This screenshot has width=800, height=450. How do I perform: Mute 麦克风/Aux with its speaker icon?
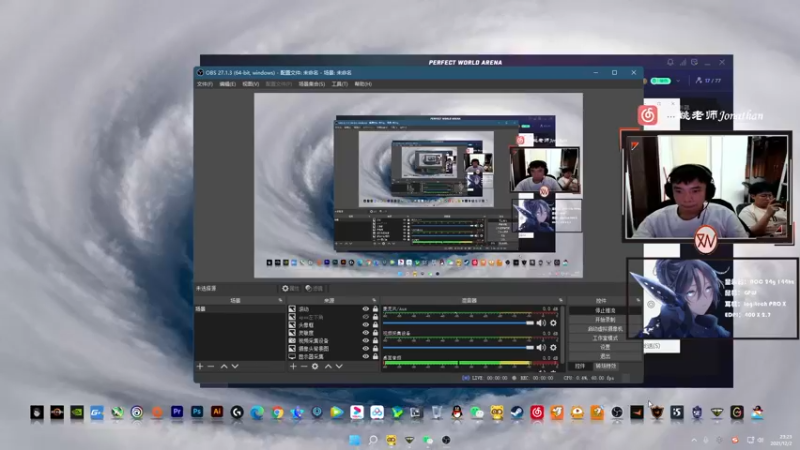point(541,323)
